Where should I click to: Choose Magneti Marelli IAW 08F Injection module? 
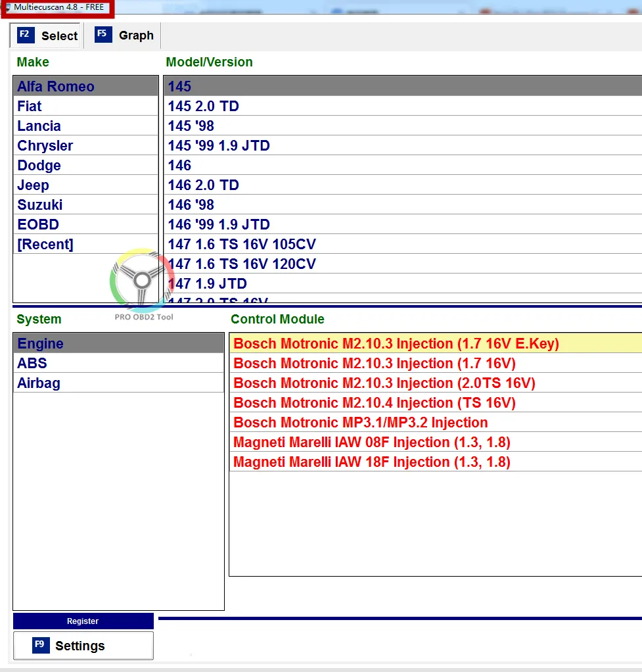tap(436, 442)
